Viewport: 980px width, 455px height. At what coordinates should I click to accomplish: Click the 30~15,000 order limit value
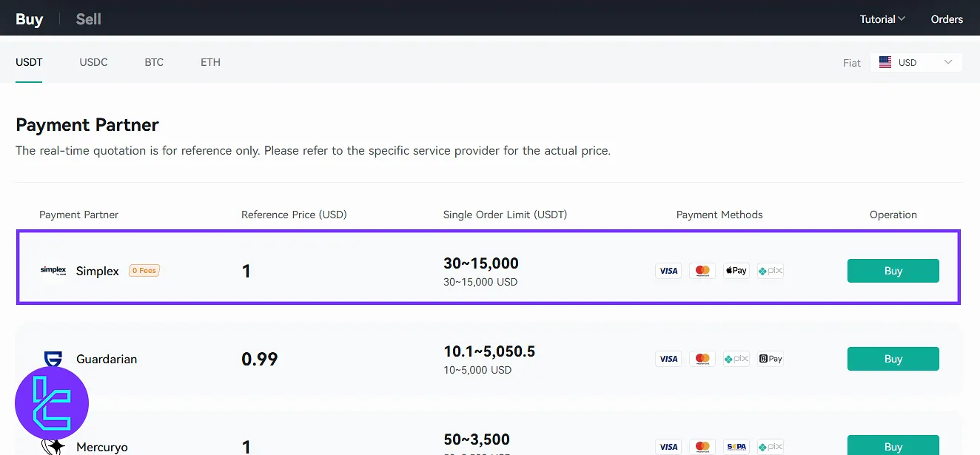point(481,263)
